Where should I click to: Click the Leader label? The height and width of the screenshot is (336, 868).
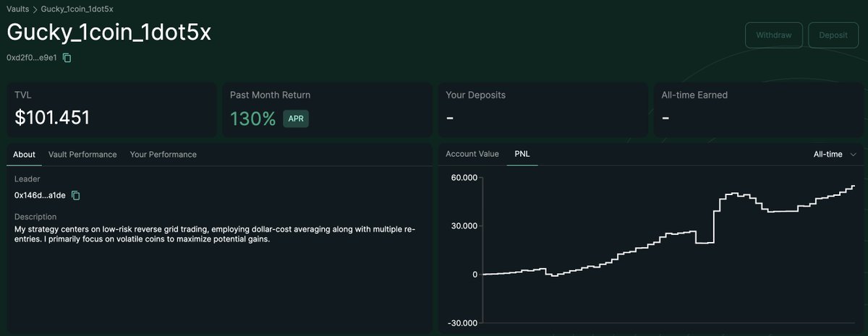click(x=27, y=178)
